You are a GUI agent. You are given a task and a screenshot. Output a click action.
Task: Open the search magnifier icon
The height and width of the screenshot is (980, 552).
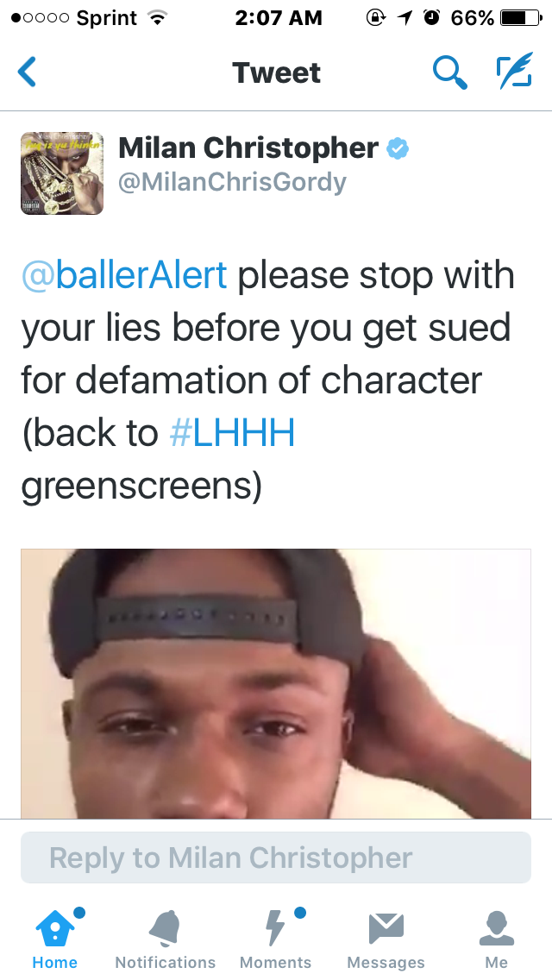point(449,72)
